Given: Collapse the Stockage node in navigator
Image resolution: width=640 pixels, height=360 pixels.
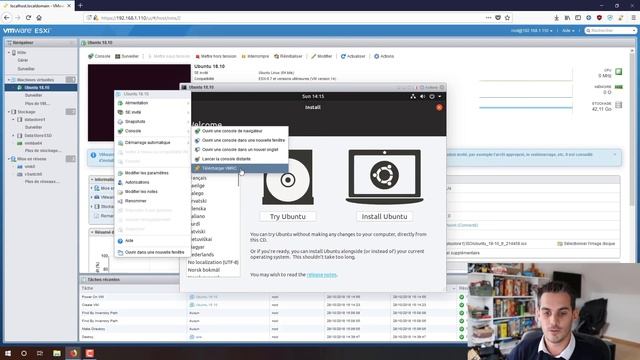Looking at the screenshot, I should coord(9,112).
